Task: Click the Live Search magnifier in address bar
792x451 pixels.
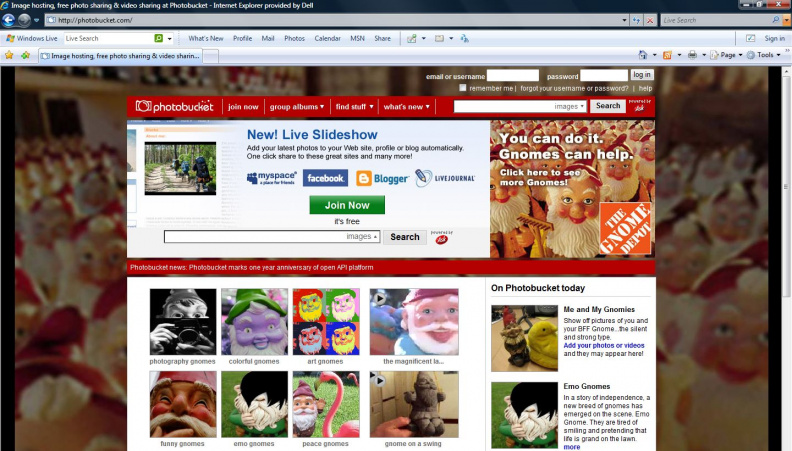Action: [776, 20]
